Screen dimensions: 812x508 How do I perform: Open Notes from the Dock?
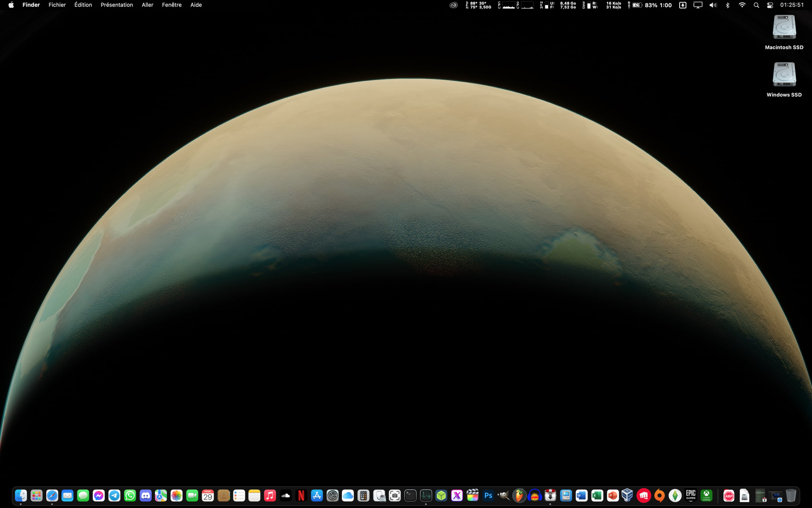tap(255, 495)
